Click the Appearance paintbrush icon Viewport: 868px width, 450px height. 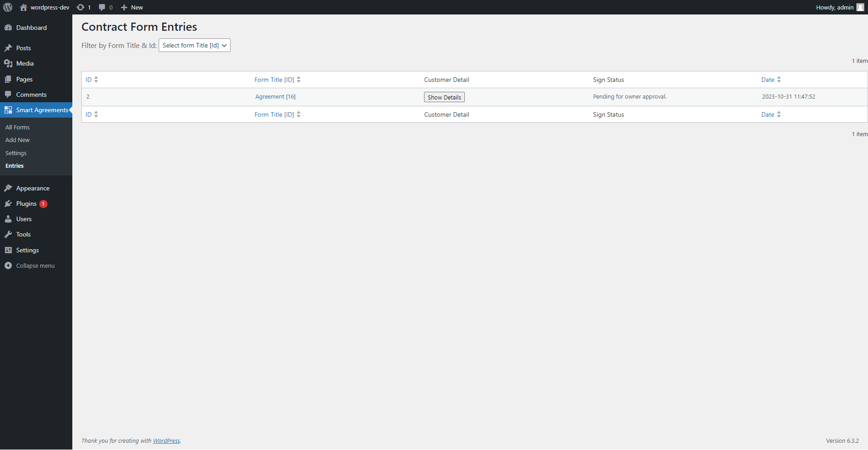pos(8,188)
